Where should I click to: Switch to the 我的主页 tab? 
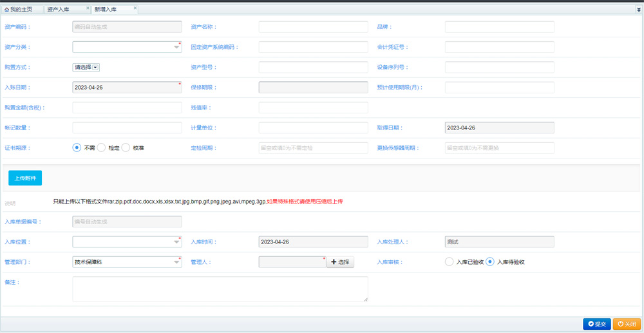click(x=22, y=10)
